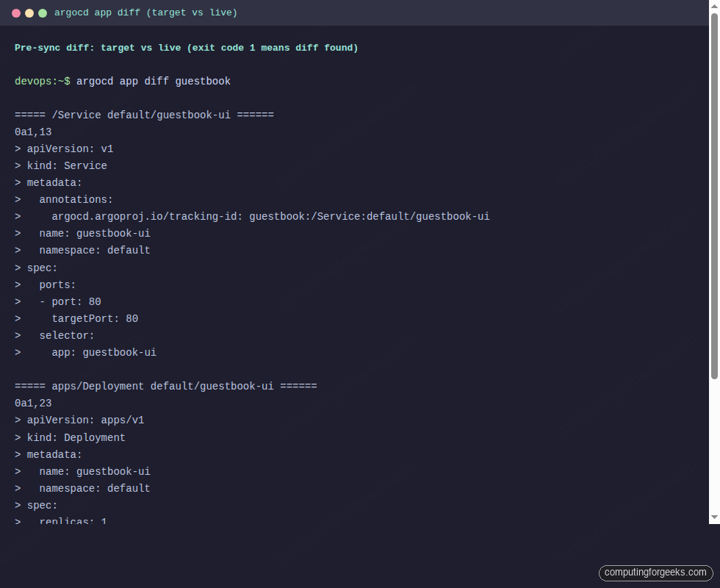Click the red close window dot

[16, 13]
